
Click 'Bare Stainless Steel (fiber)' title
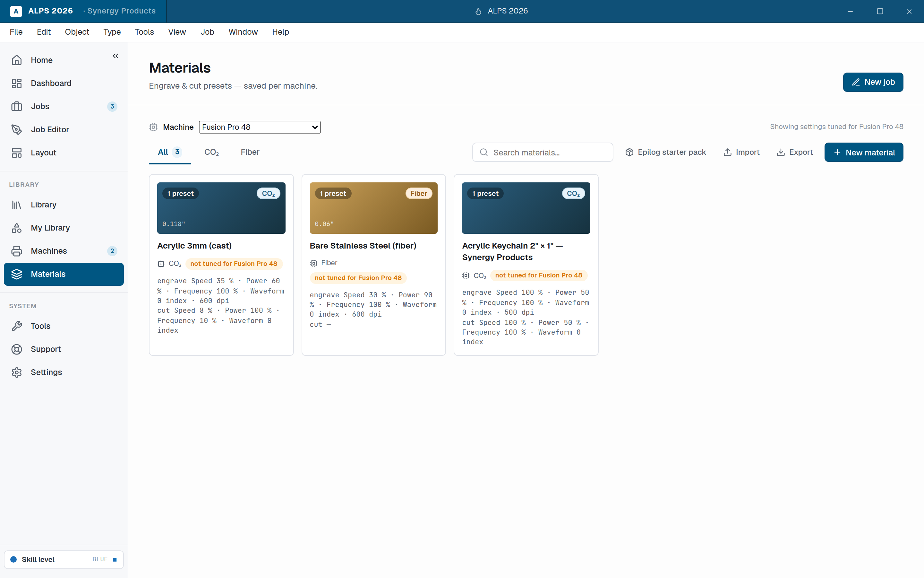click(363, 246)
